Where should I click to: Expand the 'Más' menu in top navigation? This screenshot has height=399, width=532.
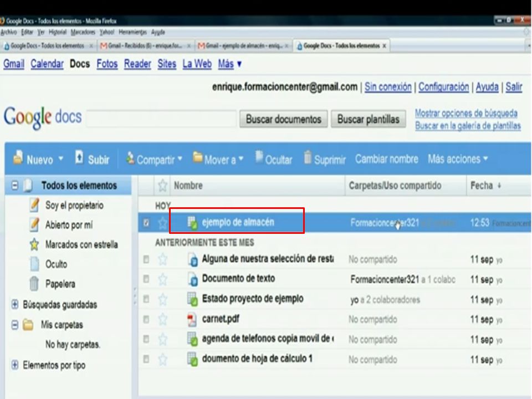[x=229, y=64]
